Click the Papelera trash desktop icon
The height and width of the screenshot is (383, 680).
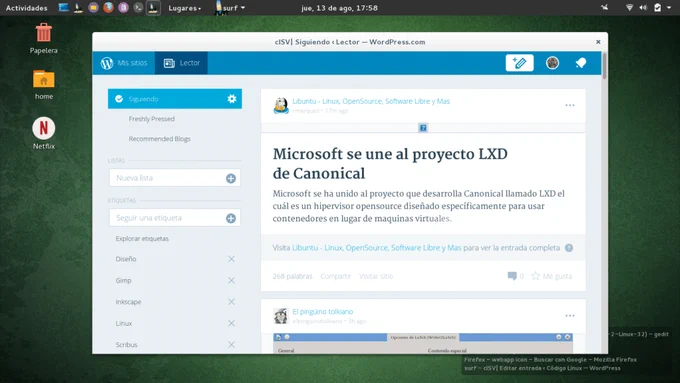coord(43,38)
